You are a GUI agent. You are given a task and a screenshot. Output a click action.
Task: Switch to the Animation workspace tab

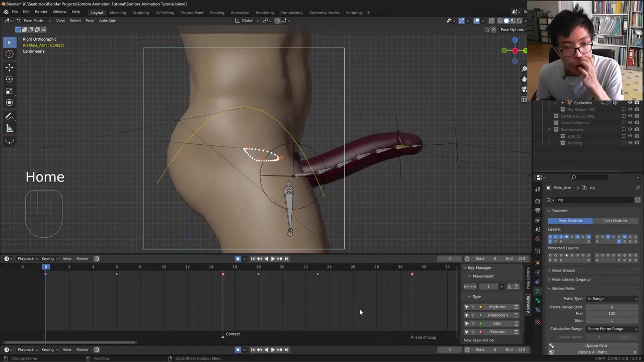point(239,13)
